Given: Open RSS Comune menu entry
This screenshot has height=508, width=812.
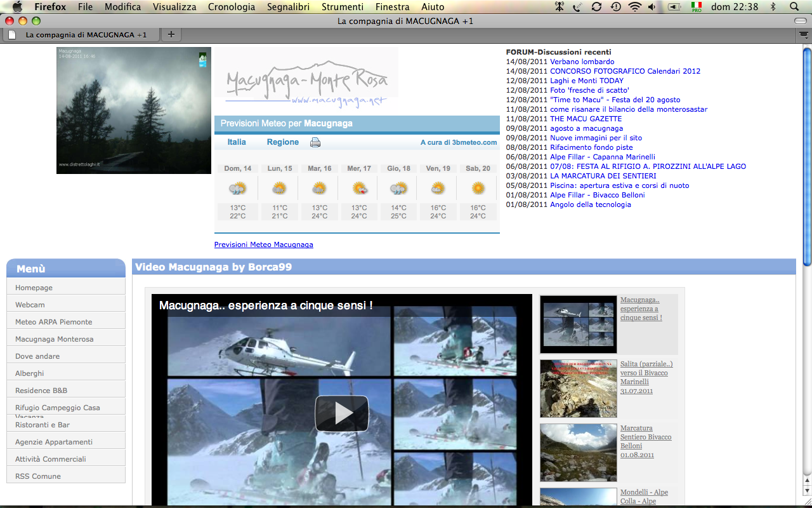Looking at the screenshot, I should pyautogui.click(x=66, y=476).
